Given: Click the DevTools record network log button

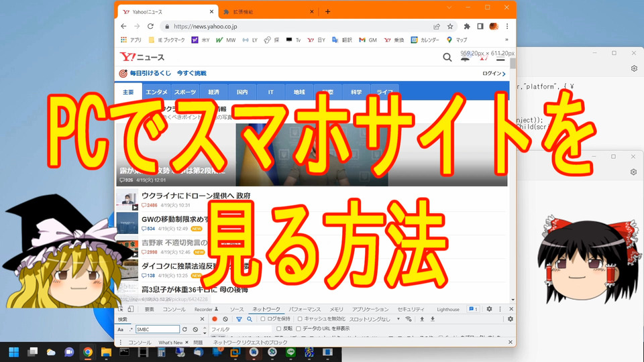Looking at the screenshot, I should [215, 319].
